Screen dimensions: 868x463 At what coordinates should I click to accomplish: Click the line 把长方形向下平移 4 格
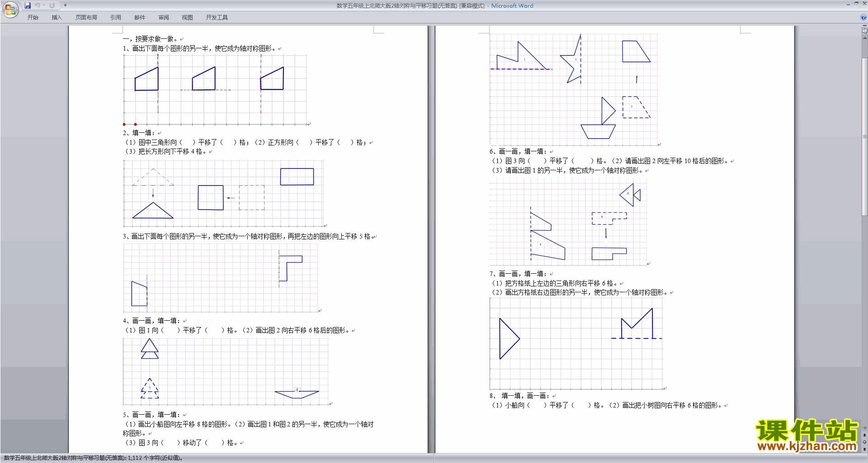click(x=165, y=152)
